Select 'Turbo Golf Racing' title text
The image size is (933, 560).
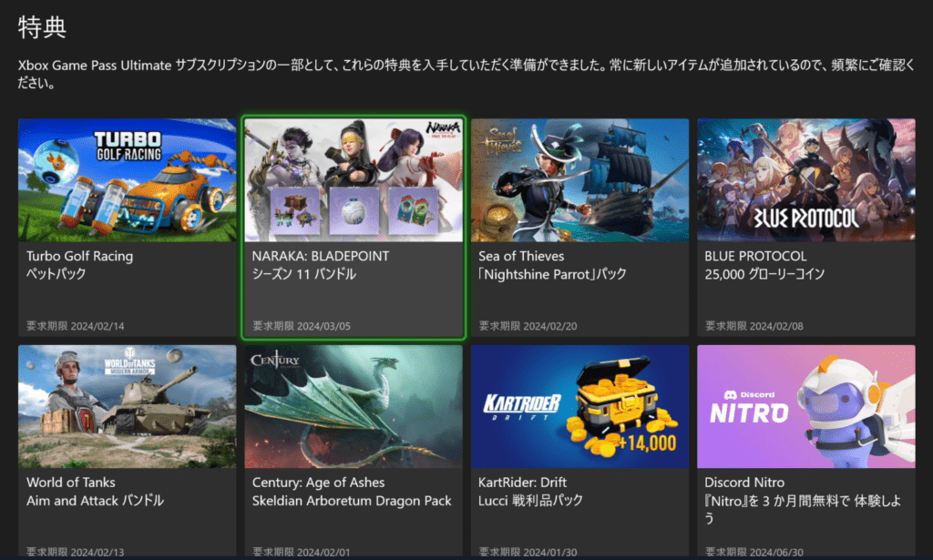tap(80, 256)
